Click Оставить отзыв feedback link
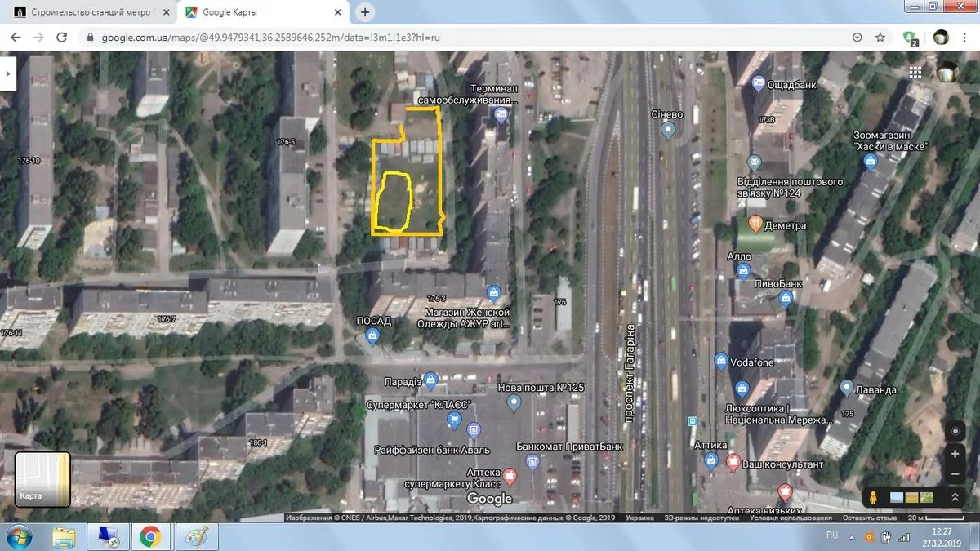 [871, 518]
